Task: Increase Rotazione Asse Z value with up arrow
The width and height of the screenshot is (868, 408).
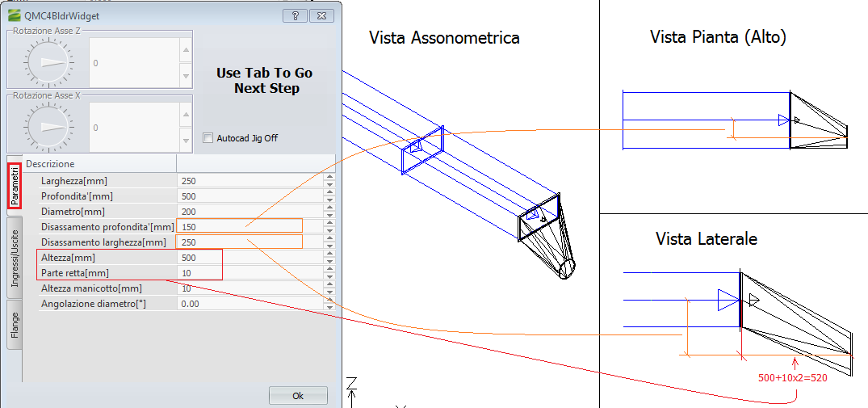Action: coord(186,49)
